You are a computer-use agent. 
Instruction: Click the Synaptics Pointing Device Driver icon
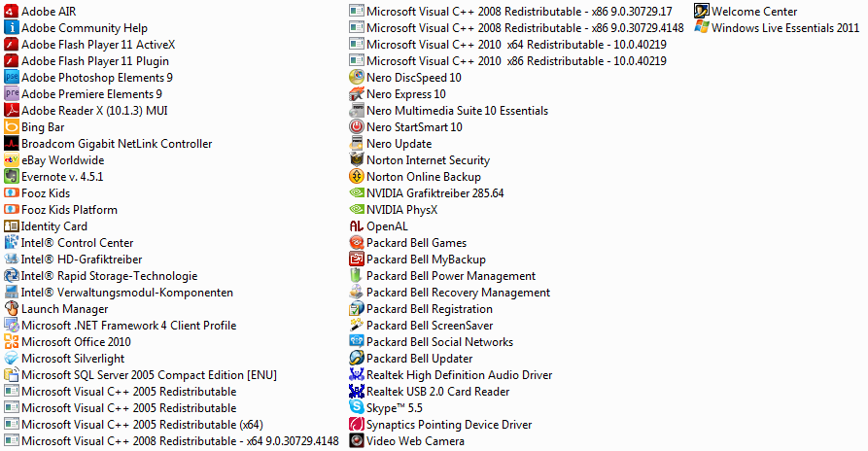tap(357, 425)
